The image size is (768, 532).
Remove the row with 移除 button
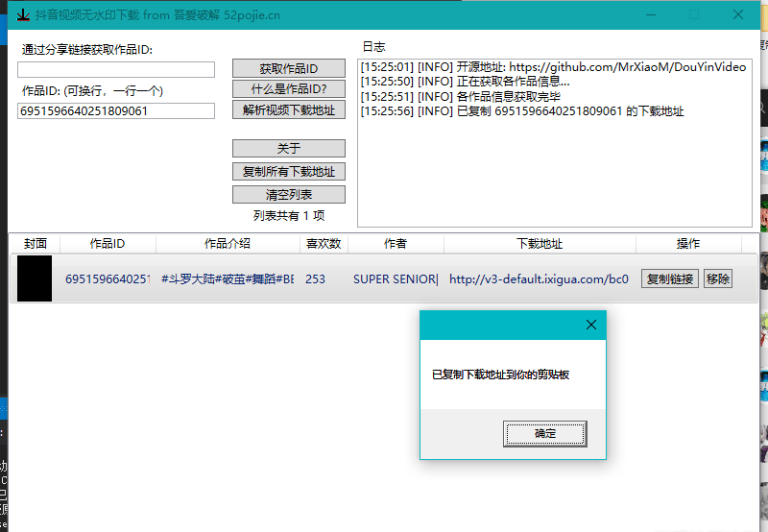(717, 278)
